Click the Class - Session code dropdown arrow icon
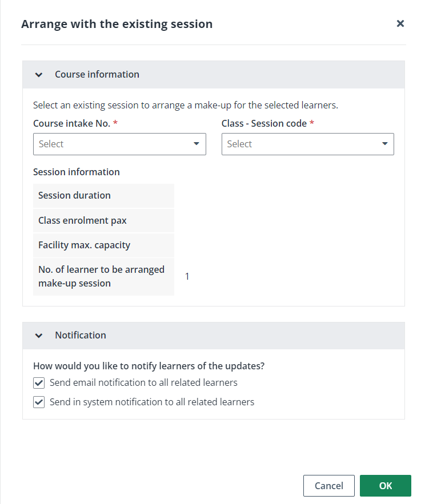 (385, 144)
